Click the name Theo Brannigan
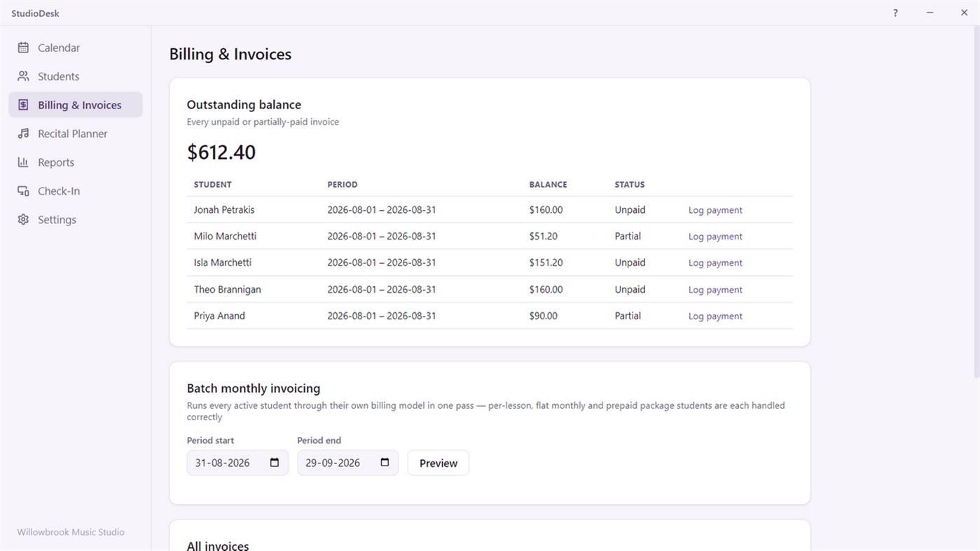 (228, 290)
